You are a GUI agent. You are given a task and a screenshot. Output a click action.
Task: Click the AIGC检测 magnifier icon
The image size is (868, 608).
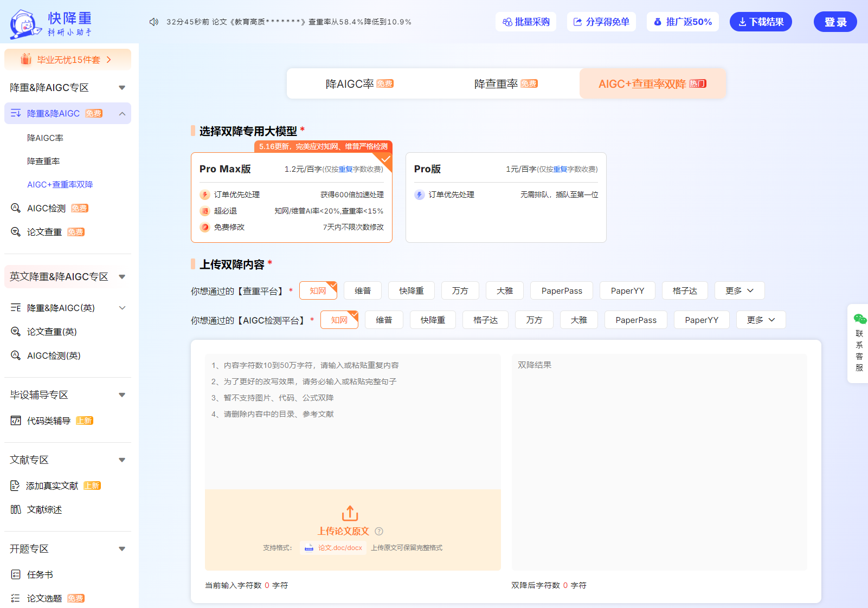pyautogui.click(x=16, y=208)
